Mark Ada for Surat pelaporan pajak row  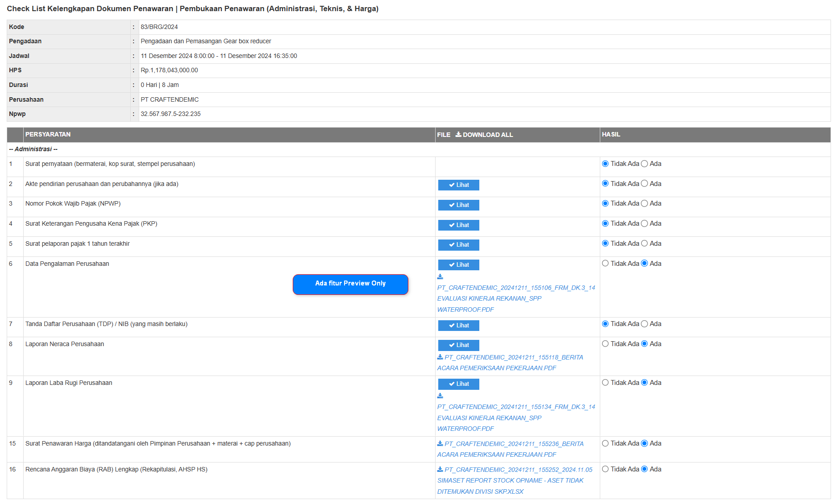644,244
